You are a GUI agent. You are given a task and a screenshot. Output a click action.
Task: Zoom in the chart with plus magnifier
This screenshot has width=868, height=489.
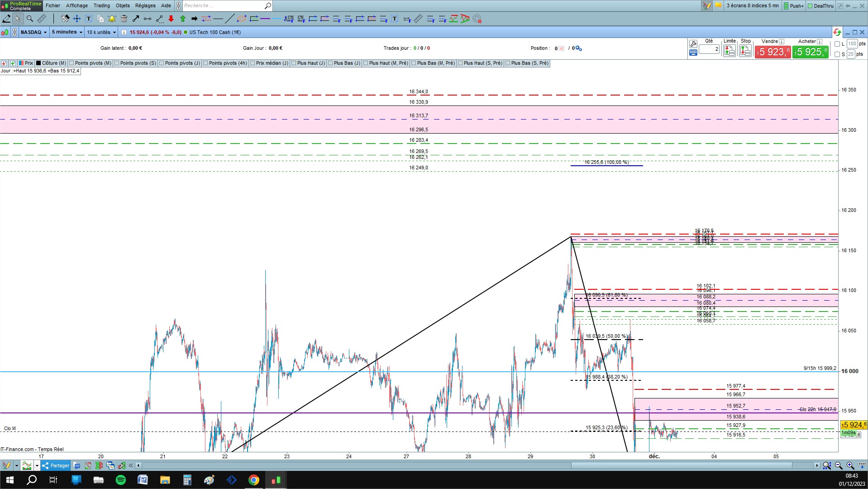[850, 465]
